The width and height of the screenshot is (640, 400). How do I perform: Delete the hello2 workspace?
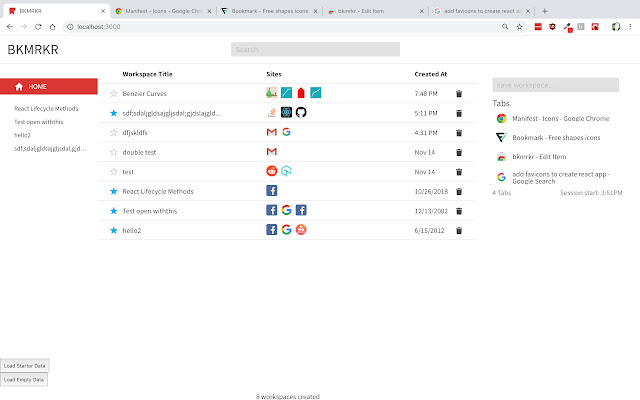(x=459, y=230)
